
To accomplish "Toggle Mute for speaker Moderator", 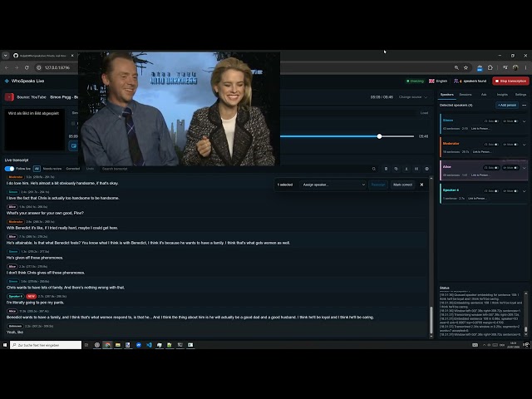I will tap(510, 144).
